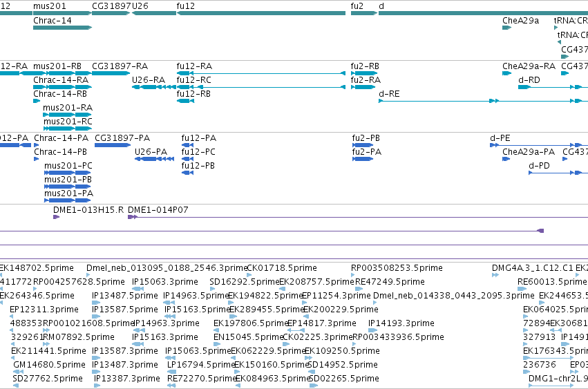Select the mus201-RA transcript label
The width and height of the screenshot is (588, 389).
pos(68,108)
